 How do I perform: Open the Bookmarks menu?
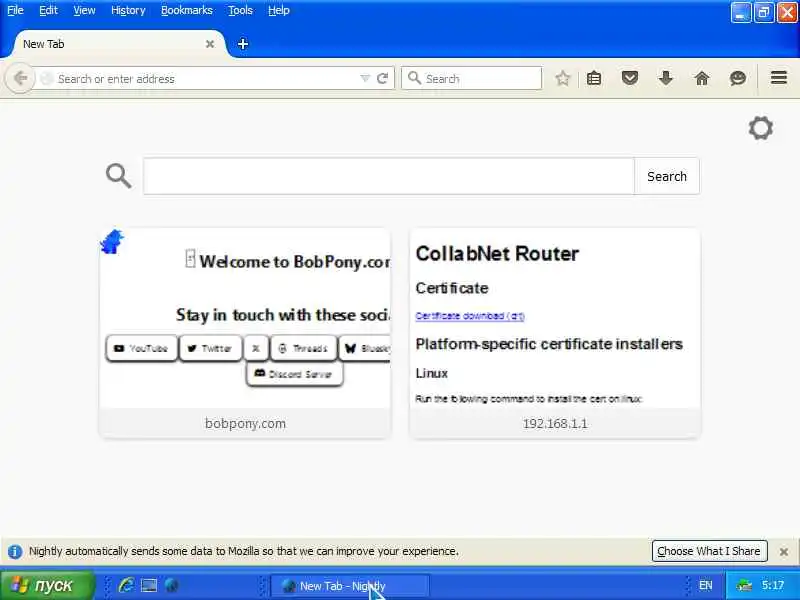187,10
